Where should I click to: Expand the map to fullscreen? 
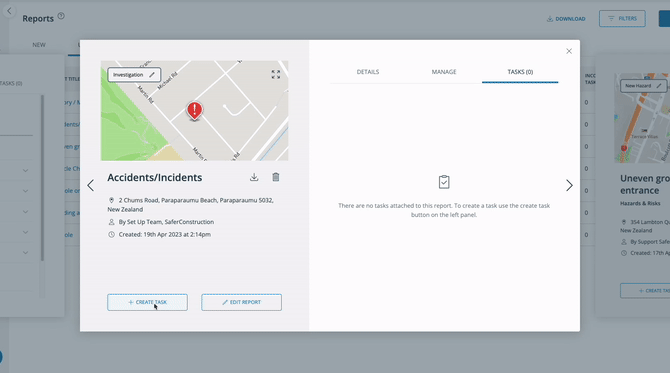tap(276, 74)
